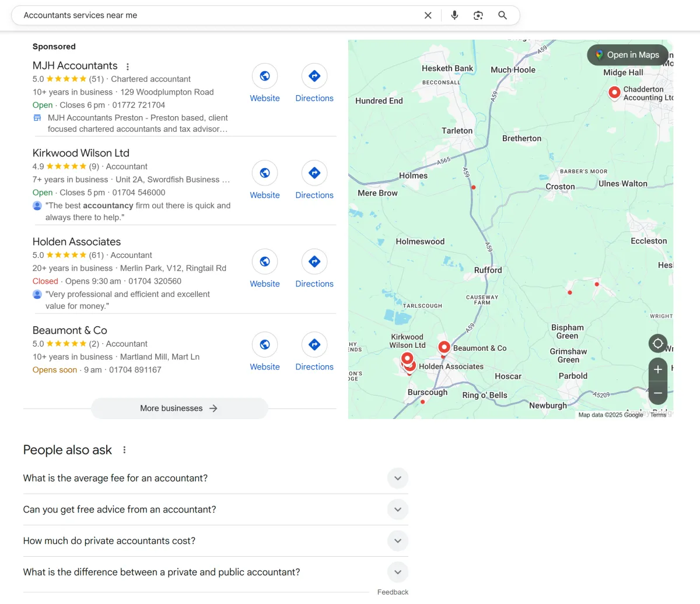The width and height of the screenshot is (700, 604).
Task: Click the 'People also ask' heading
Action: click(68, 450)
